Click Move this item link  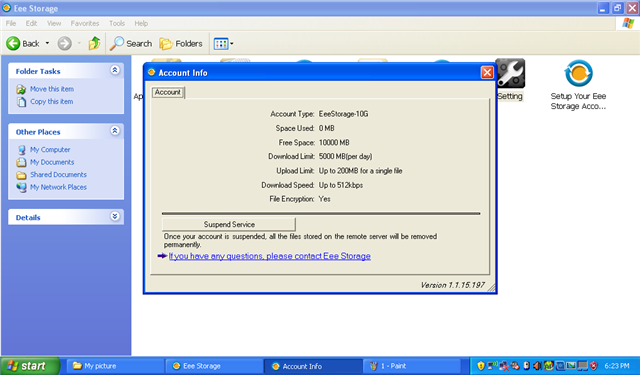pos(52,89)
